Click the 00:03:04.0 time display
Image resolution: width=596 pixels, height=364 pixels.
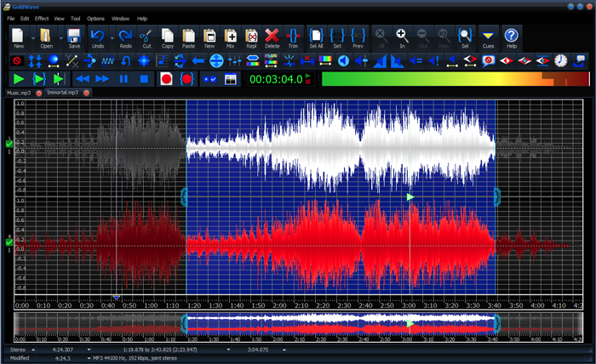tap(277, 79)
